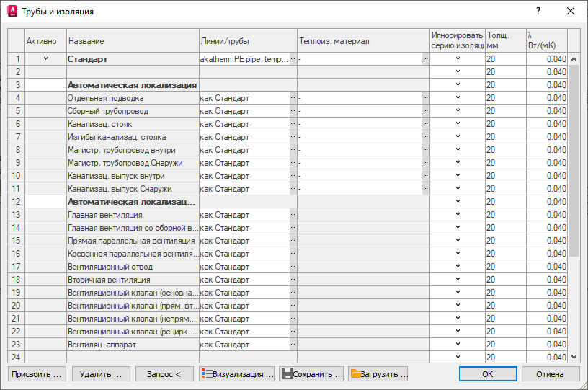This screenshot has width=588, height=390.
Task: Click the Активно column header
Action: (x=45, y=41)
